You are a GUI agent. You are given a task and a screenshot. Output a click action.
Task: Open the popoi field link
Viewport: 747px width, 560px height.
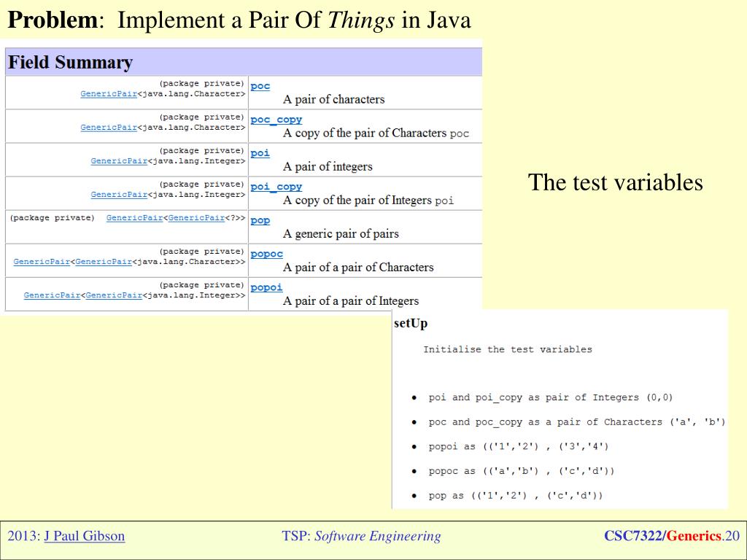coord(267,287)
